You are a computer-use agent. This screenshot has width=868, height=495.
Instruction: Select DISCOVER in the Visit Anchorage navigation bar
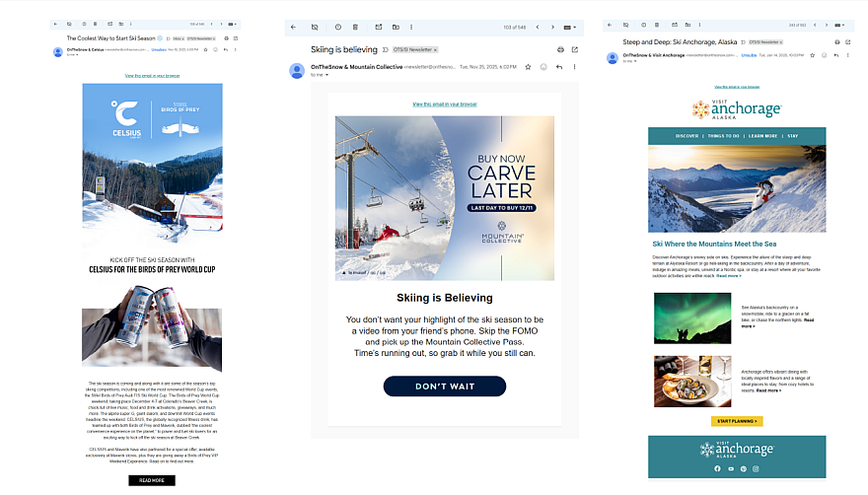[x=687, y=135]
